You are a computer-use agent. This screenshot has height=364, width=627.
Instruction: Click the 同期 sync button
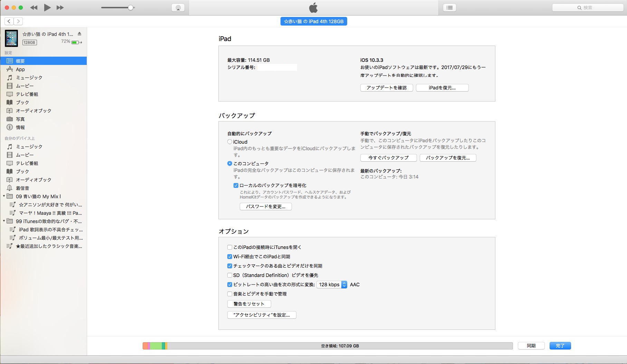(x=531, y=346)
